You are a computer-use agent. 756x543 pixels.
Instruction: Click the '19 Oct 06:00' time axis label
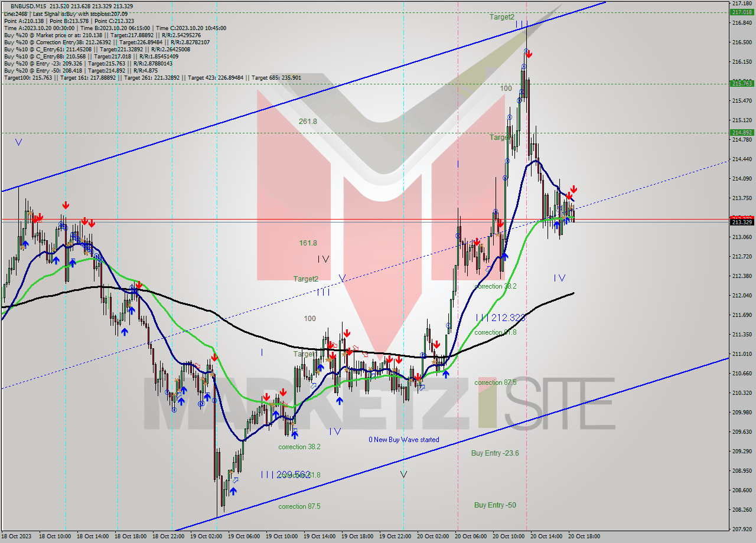[x=244, y=537]
